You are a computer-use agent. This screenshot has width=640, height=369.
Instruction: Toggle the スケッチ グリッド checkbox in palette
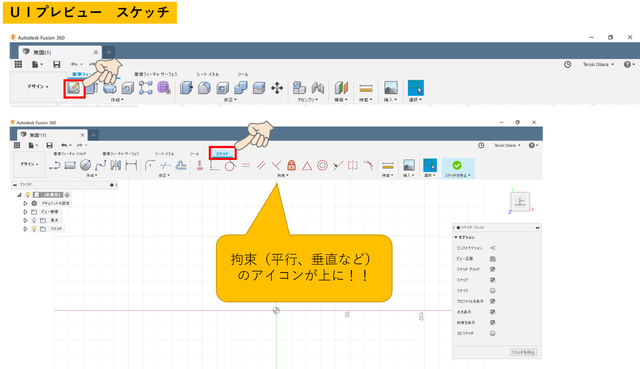click(493, 269)
